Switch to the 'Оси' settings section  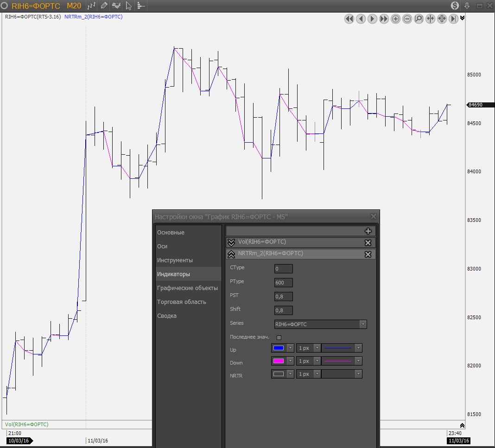[x=162, y=246]
